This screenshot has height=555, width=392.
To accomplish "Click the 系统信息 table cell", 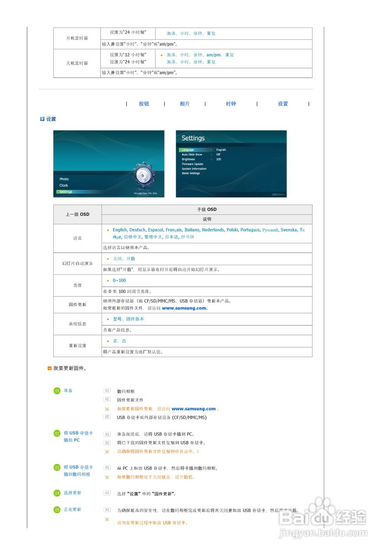I will tap(78, 324).
